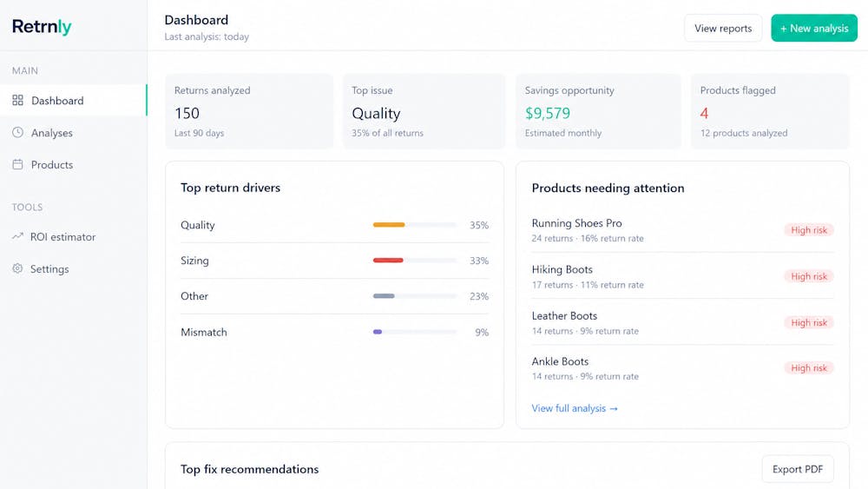Viewport: 868px width, 489px height.
Task: Click the Hiking Boots product
Action: (562, 269)
